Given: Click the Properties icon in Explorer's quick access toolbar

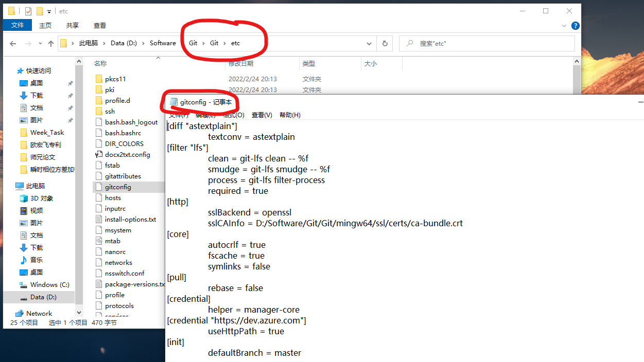Looking at the screenshot, I should pyautogui.click(x=28, y=11).
